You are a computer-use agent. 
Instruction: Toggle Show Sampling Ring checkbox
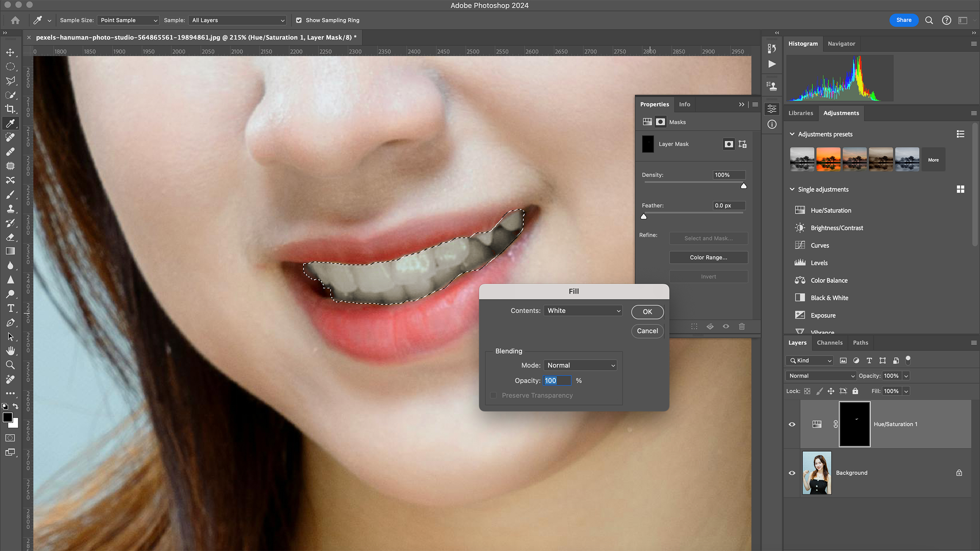click(299, 20)
